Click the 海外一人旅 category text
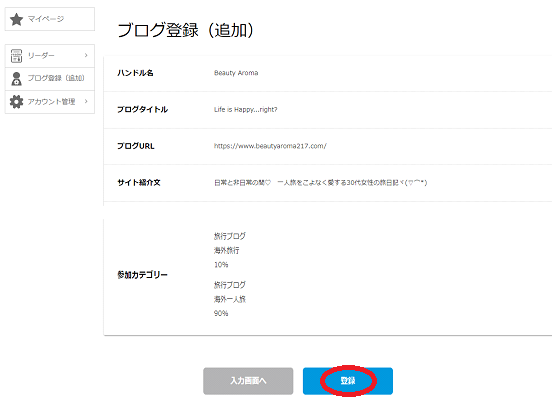 [230, 299]
